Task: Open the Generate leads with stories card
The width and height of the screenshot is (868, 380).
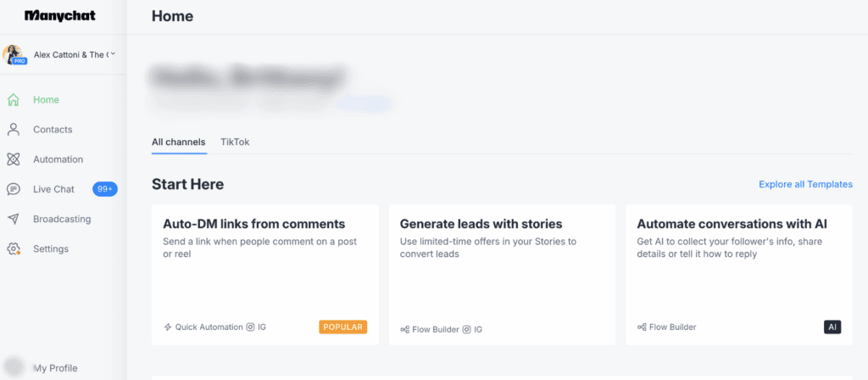Action: click(502, 275)
